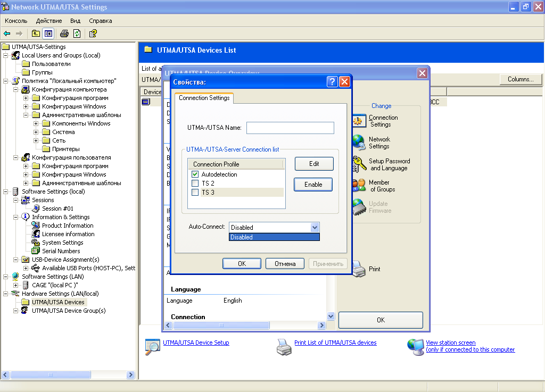Select Session #01 tree item
Viewport: 545px width, 392px height.
click(57, 208)
